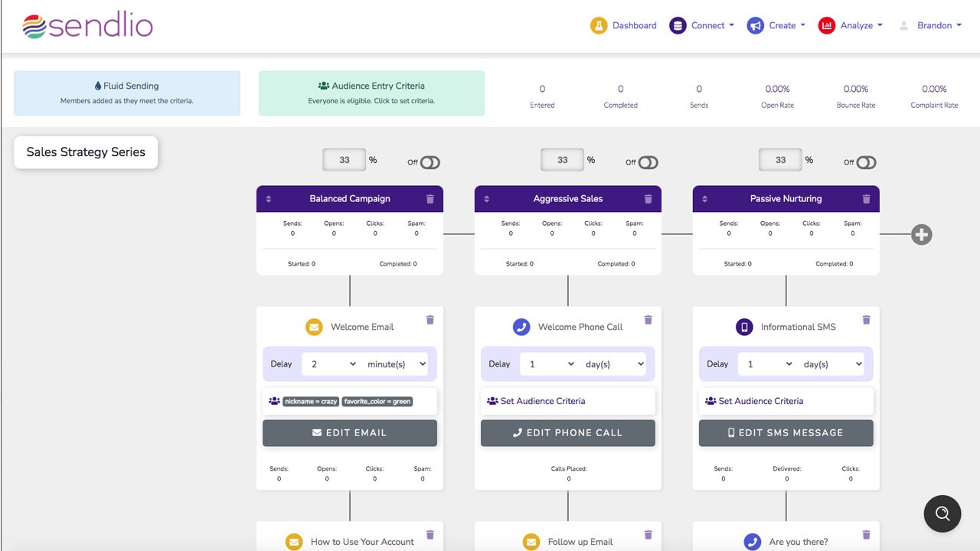Enable the Passive Nurturing track toggle
This screenshot has width=980, height=551.
coord(867,162)
